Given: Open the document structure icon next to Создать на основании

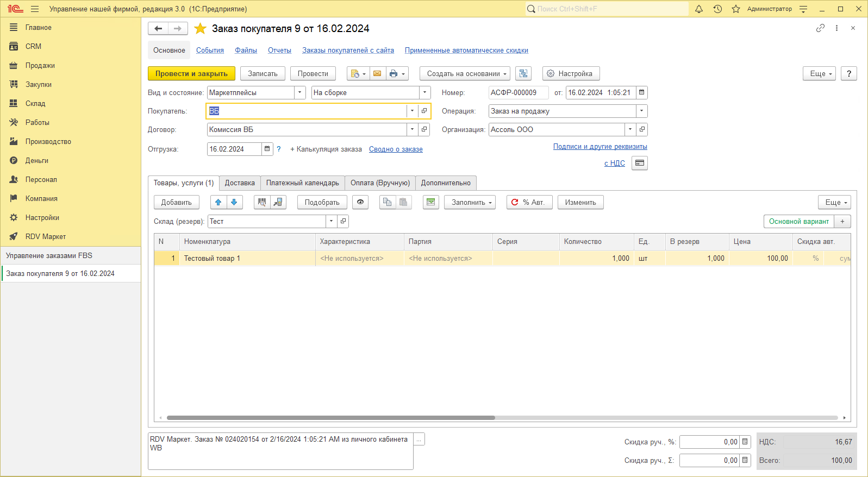Looking at the screenshot, I should [x=523, y=73].
